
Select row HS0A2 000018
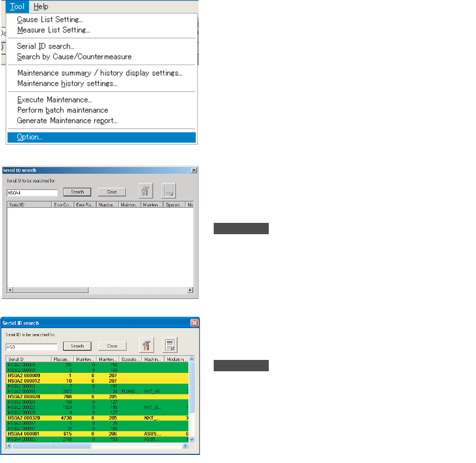pyautogui.click(x=97, y=391)
